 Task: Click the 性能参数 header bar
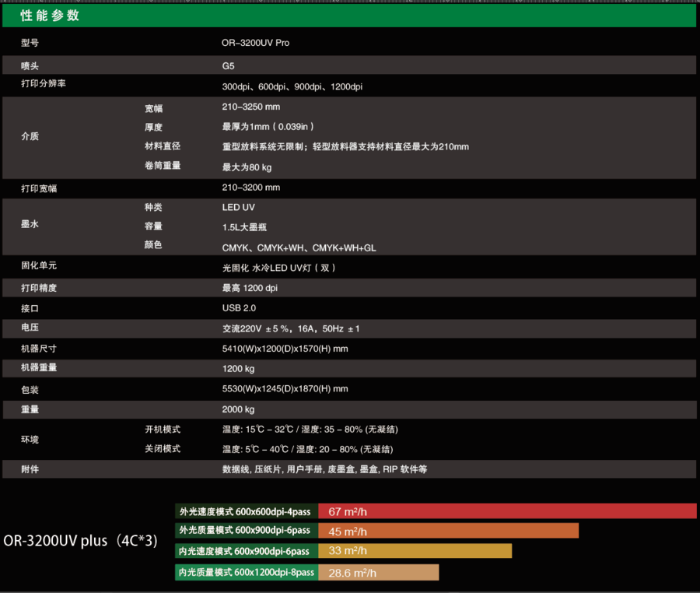47,15
